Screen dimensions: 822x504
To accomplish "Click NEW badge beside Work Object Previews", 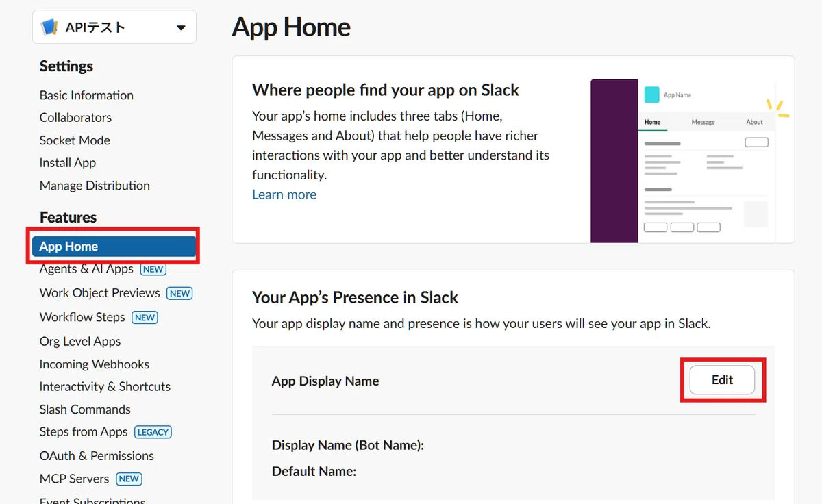I will coord(179,293).
